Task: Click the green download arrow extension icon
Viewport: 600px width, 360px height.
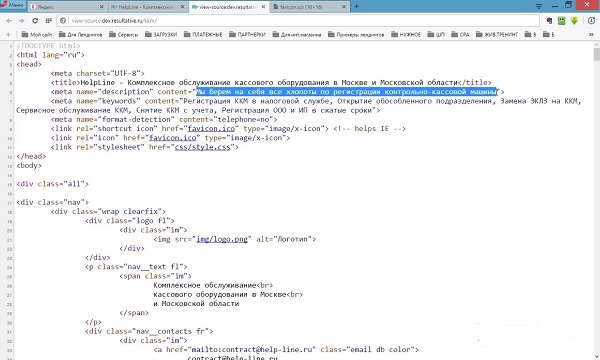Action: (574, 21)
